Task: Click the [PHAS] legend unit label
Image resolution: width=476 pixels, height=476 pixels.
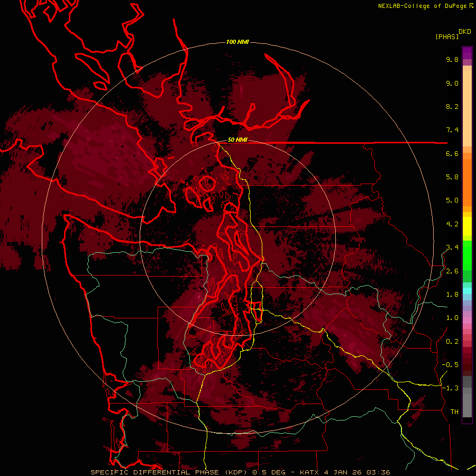Action: (447, 37)
